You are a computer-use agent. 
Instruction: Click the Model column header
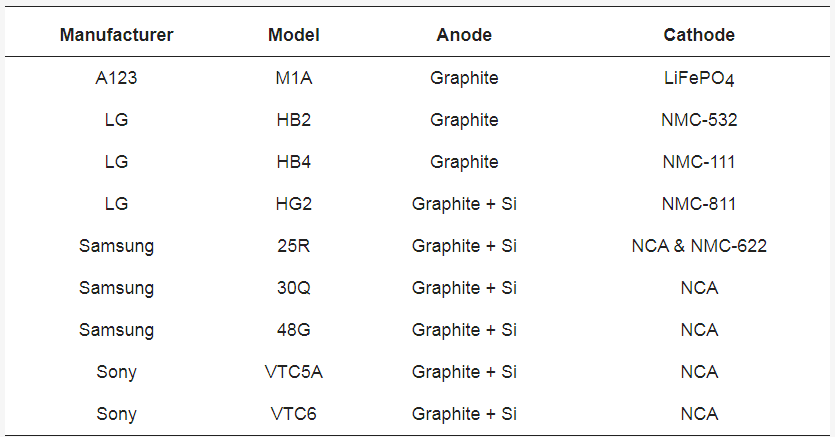pos(293,35)
